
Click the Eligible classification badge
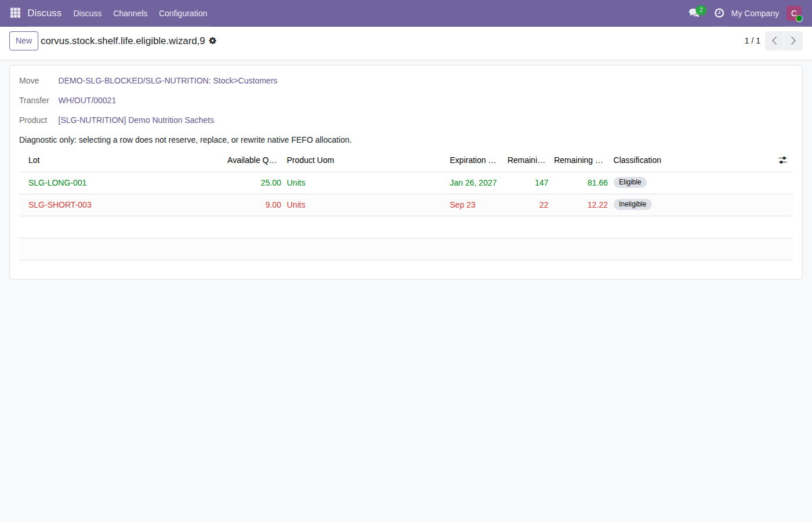click(630, 182)
